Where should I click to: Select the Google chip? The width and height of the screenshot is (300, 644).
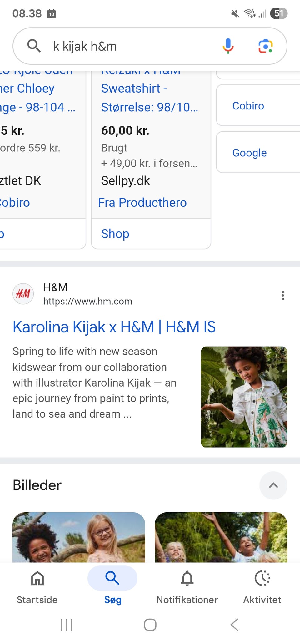click(x=249, y=153)
